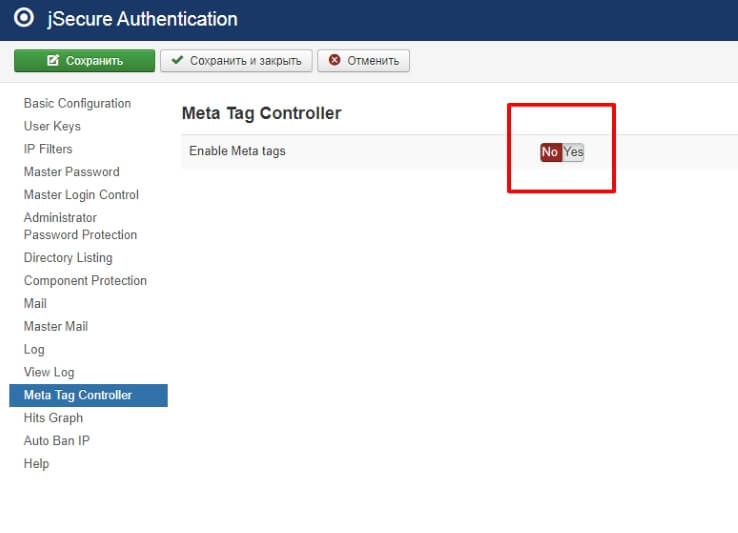
Task: Set Enable Meta tags to No
Action: click(551, 152)
